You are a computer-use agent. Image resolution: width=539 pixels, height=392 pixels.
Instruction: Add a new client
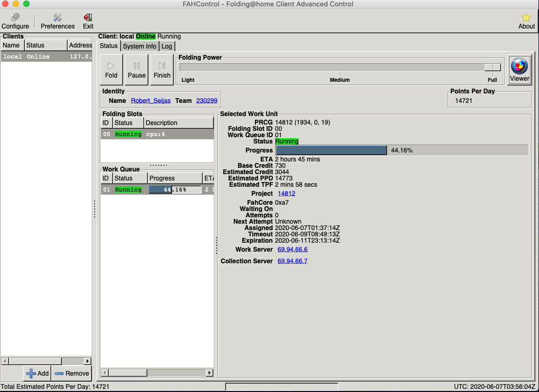[x=37, y=373]
